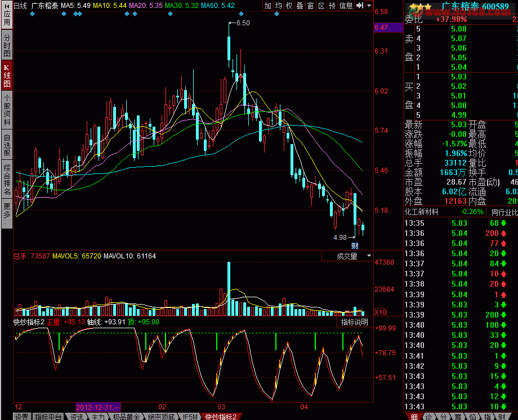Screen dimensions: 518x420
Task: Open the 指标平台 tab
Action: pyautogui.click(x=48, y=417)
